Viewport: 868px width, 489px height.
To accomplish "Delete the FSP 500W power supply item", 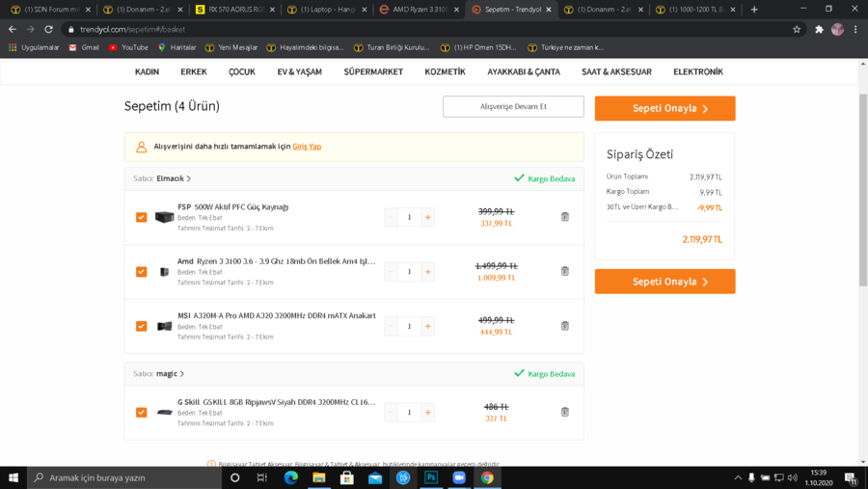I will 564,217.
